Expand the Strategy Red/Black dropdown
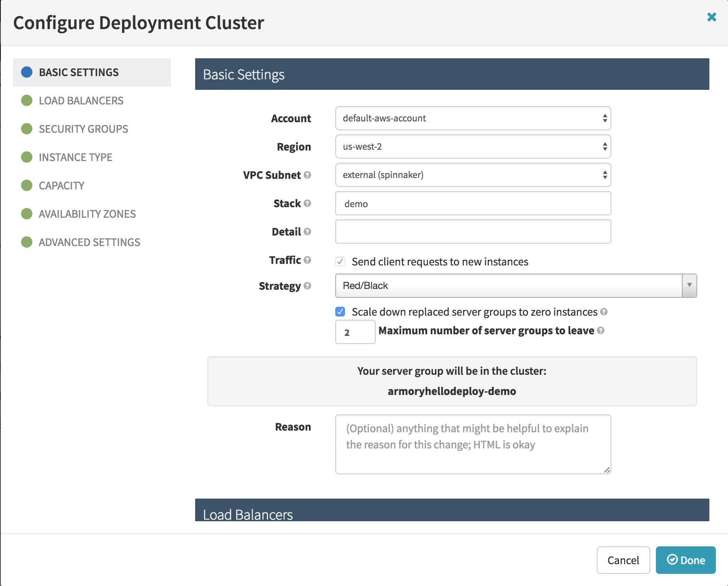This screenshot has width=728, height=586. 515,286
